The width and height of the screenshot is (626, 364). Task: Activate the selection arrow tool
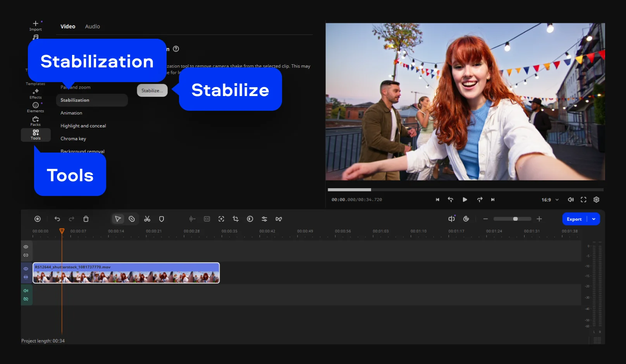pos(118,219)
